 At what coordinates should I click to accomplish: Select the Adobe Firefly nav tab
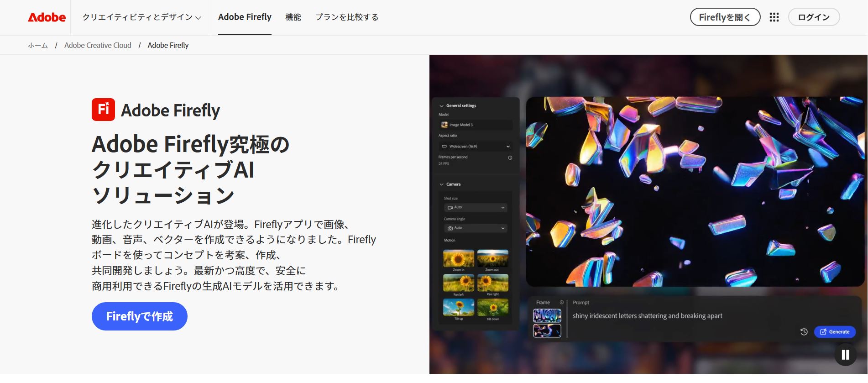point(245,17)
